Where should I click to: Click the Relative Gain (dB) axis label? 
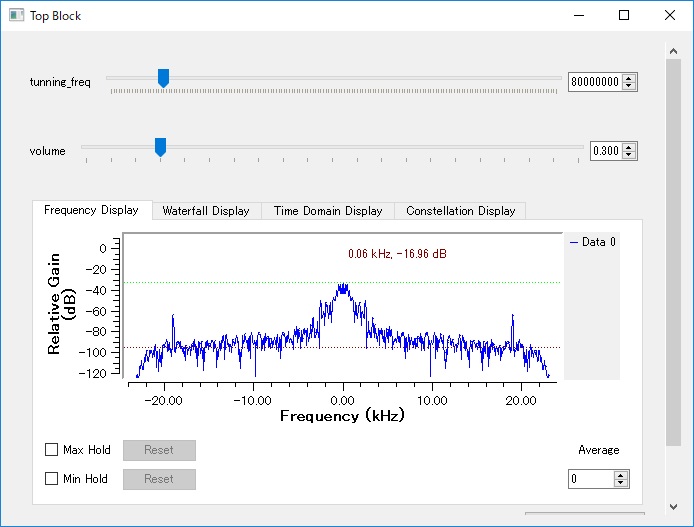point(62,304)
